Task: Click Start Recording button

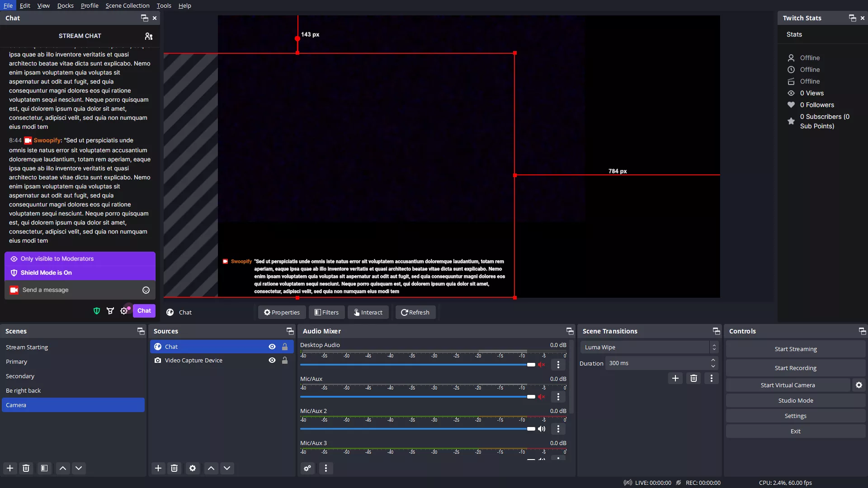Action: coord(796,368)
